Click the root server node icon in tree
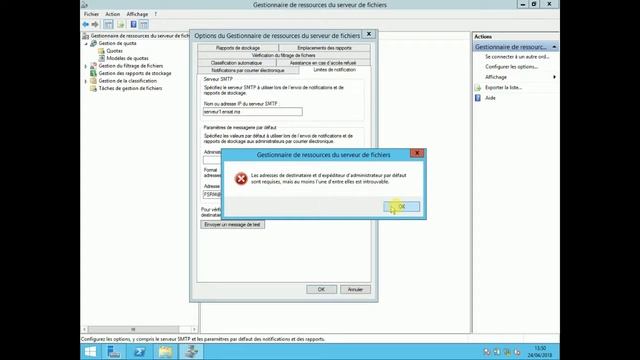The width and height of the screenshot is (640, 360). pyautogui.click(x=86, y=36)
